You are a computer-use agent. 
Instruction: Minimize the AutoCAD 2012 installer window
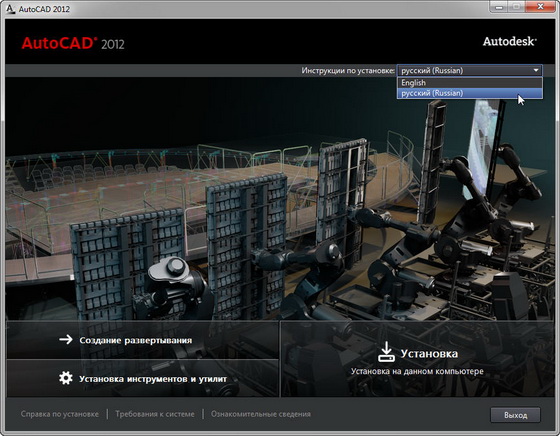(499, 7)
